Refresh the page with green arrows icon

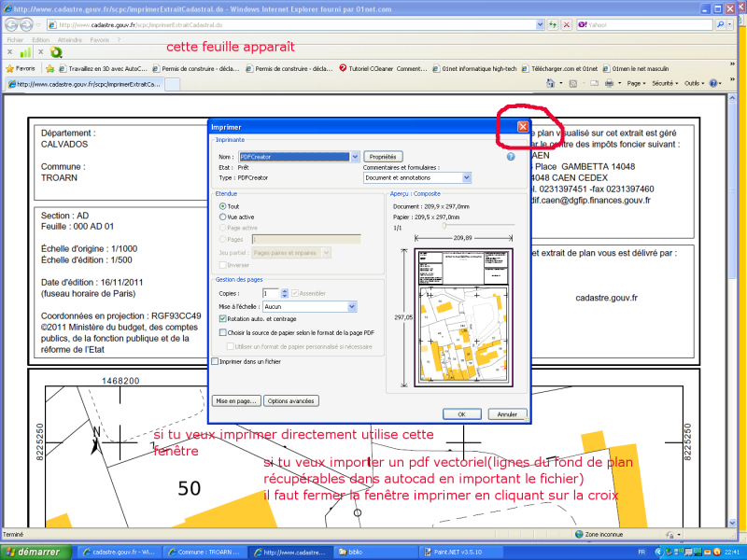(x=553, y=24)
